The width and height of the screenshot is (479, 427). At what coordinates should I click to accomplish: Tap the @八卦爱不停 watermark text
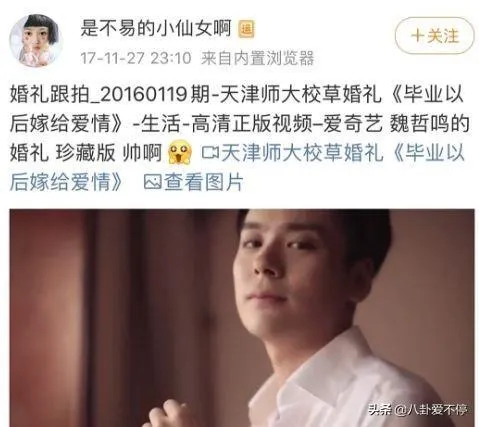pos(429,409)
